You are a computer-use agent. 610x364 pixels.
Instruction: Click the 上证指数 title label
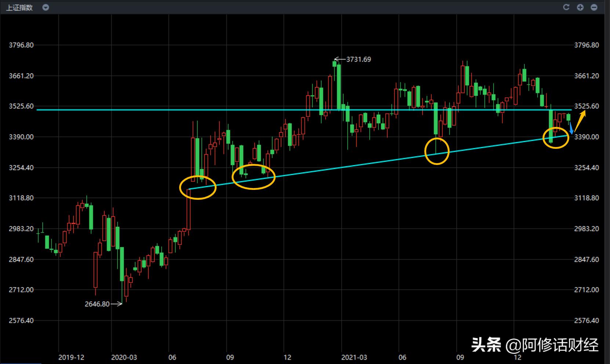(x=19, y=8)
